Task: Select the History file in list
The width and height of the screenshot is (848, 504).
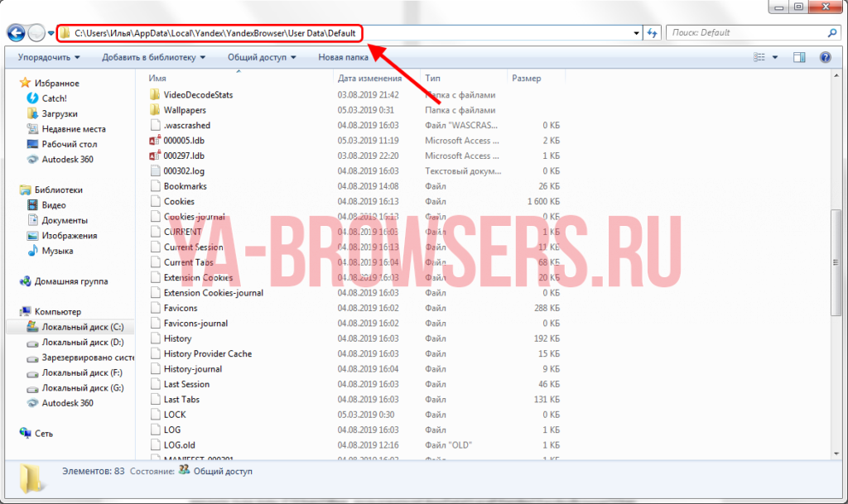Action: [177, 338]
